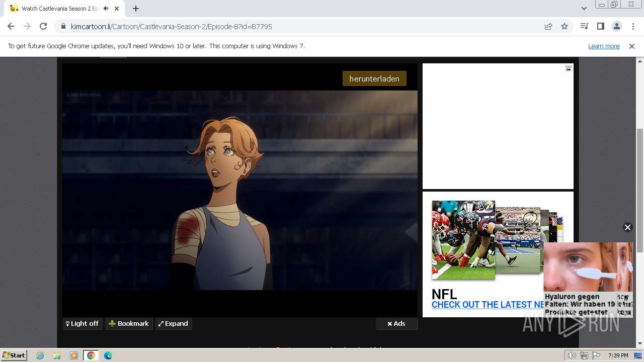Switch to Chrome in the taskbar
Viewport: 644px width, 362px height.
click(91, 355)
